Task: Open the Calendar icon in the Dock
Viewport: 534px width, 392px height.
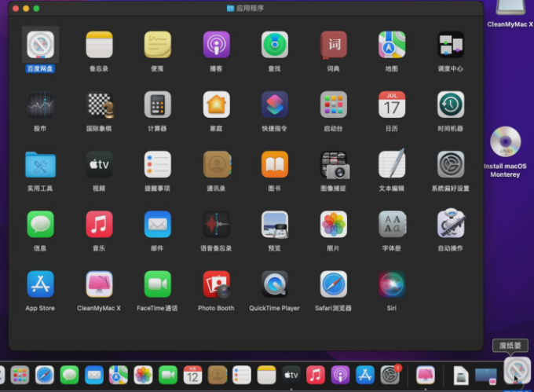Action: pos(192,375)
